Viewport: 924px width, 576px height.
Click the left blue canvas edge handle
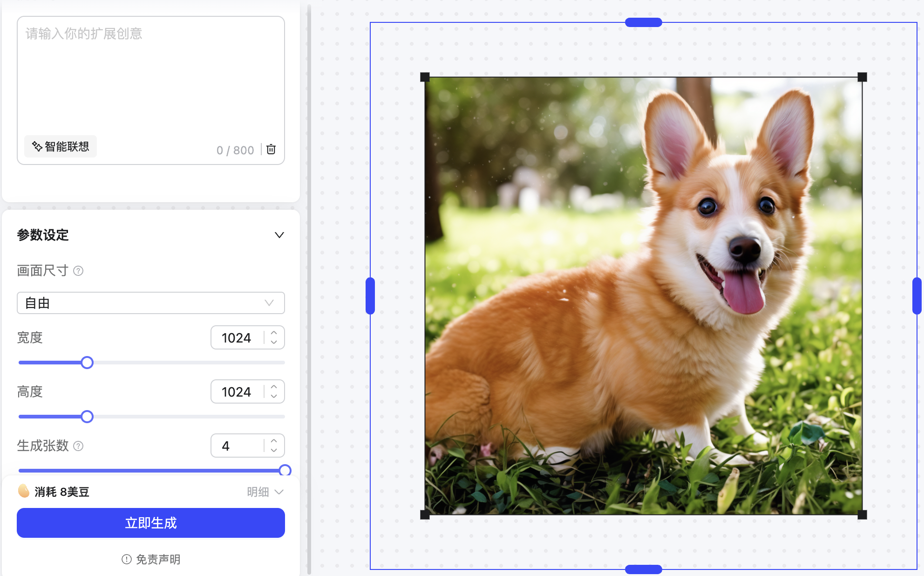(x=370, y=295)
